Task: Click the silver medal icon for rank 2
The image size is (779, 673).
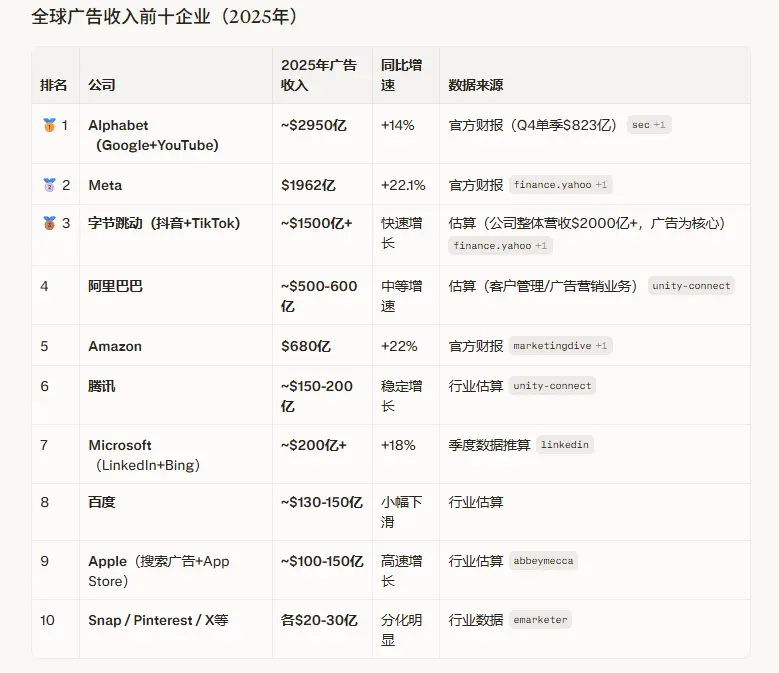Action: [49, 185]
